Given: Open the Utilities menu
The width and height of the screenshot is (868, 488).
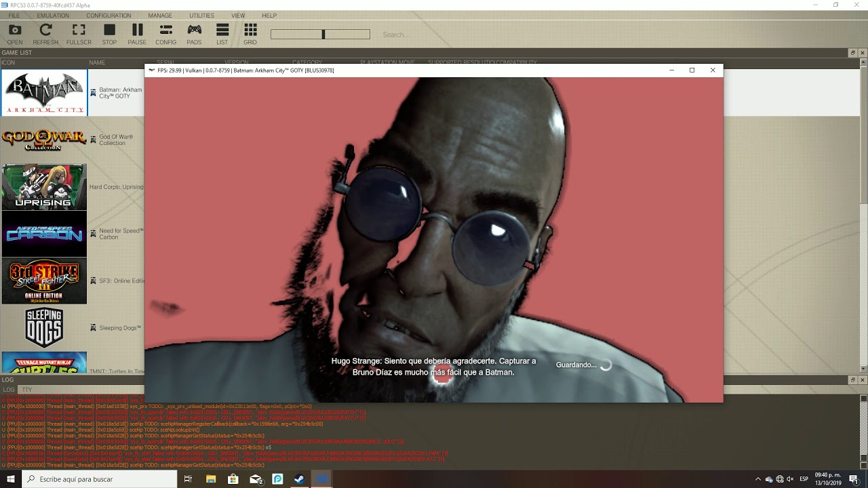Looking at the screenshot, I should [201, 16].
